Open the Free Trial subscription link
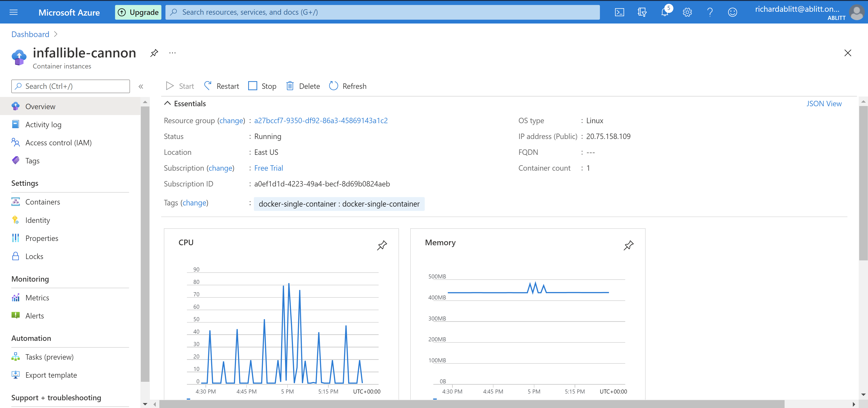 tap(269, 168)
